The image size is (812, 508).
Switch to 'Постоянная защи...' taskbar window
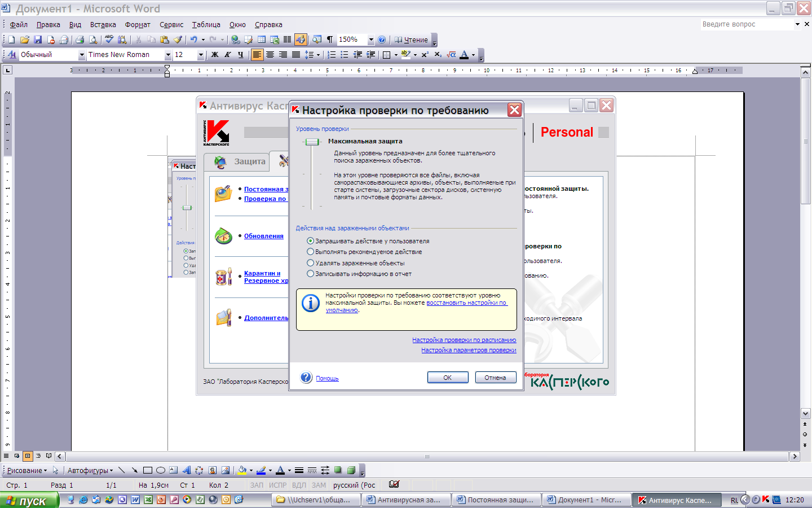coord(496,500)
